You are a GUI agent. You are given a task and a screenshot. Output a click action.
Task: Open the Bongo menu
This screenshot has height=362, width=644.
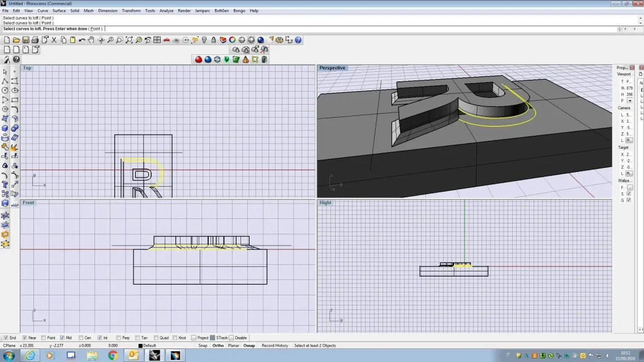[239, 11]
